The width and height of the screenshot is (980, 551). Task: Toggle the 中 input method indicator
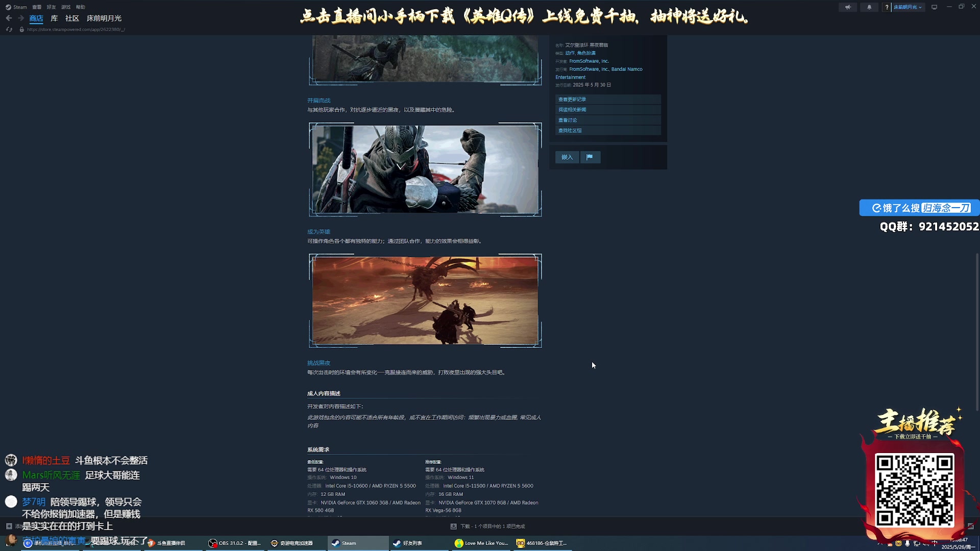(935, 543)
